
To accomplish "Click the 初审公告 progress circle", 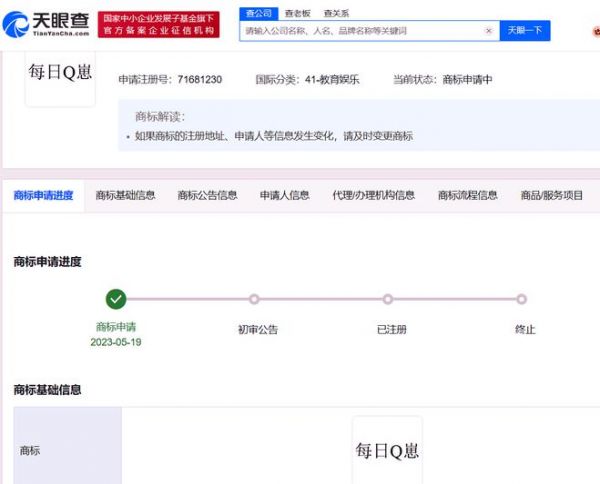I will [254, 299].
